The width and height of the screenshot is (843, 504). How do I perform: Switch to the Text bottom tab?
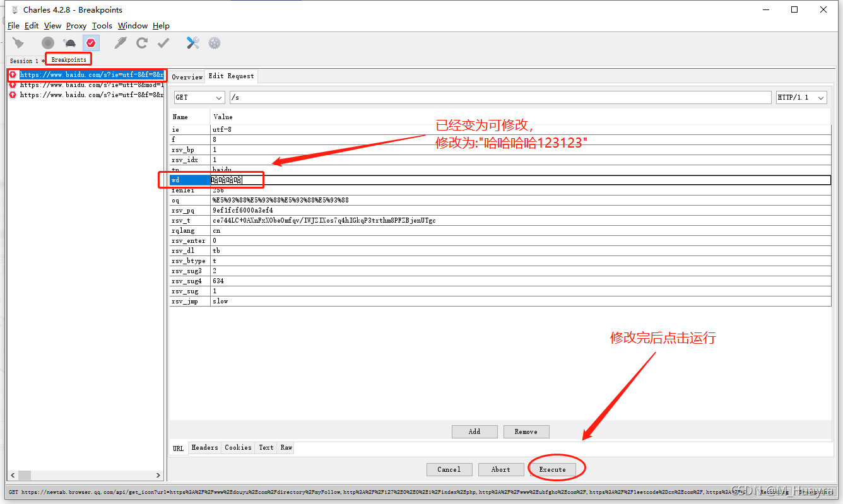coord(266,448)
